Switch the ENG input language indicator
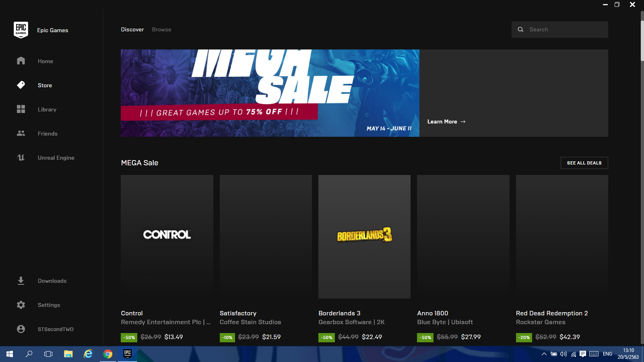This screenshot has width=644, height=362. click(x=607, y=354)
